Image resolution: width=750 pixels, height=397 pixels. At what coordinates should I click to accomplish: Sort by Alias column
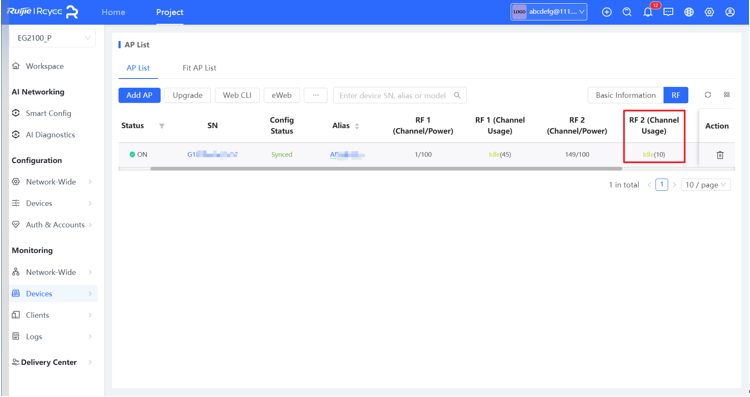357,126
